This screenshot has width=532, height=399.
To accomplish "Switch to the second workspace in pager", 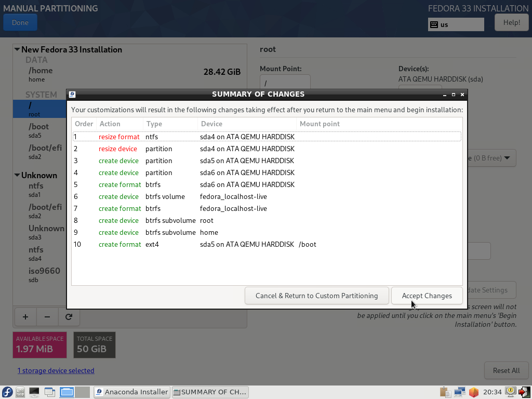I will pos(83,392).
